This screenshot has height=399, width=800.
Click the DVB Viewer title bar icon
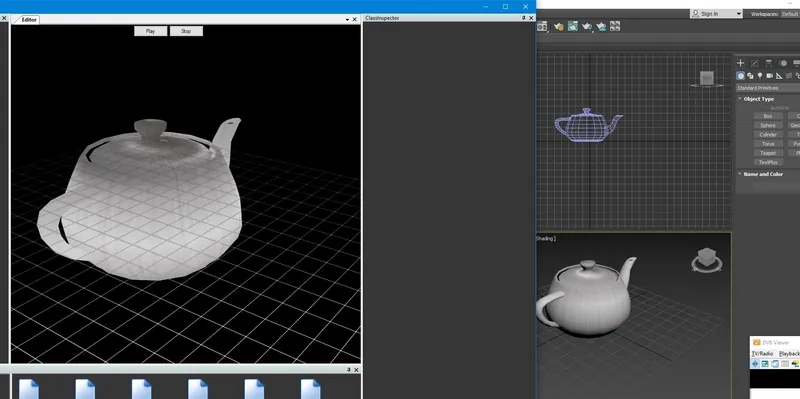pos(757,343)
